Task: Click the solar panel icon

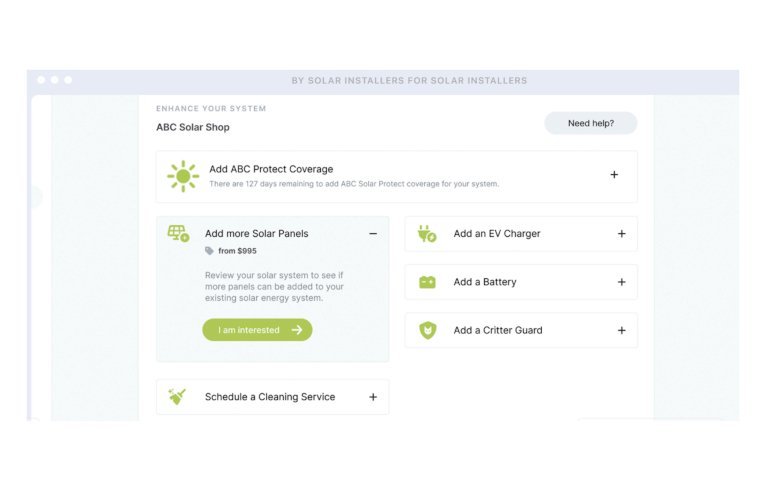Action: point(178,234)
